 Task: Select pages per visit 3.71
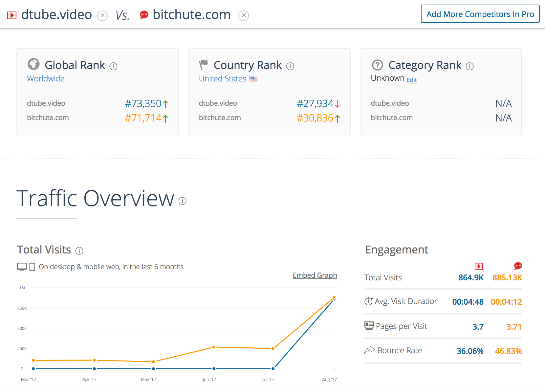click(x=514, y=327)
